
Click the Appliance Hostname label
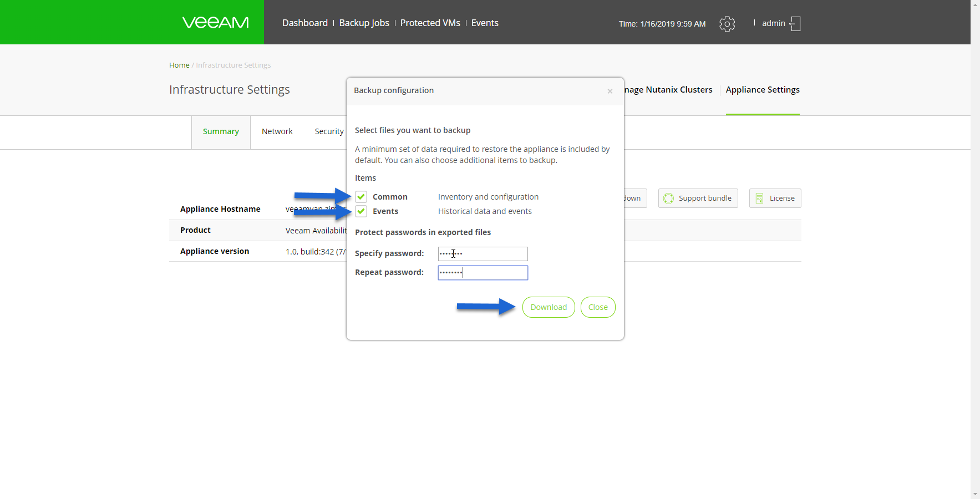coord(220,209)
